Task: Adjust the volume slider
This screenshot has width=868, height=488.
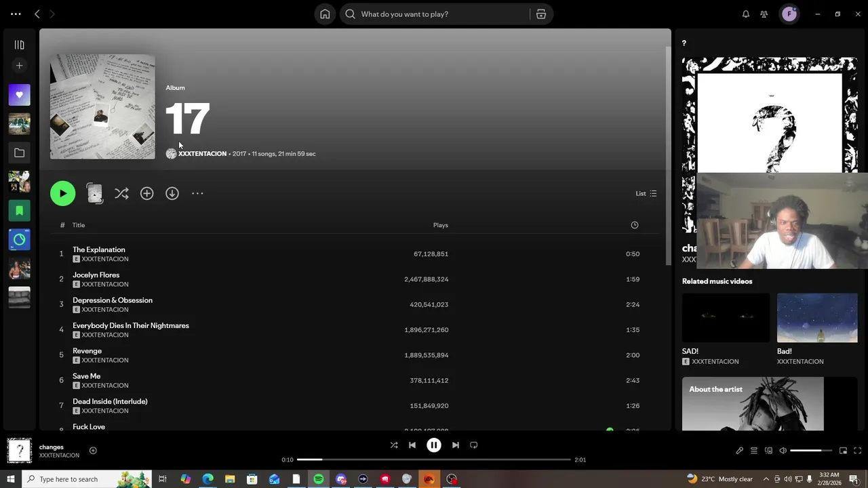Action: pyautogui.click(x=810, y=451)
